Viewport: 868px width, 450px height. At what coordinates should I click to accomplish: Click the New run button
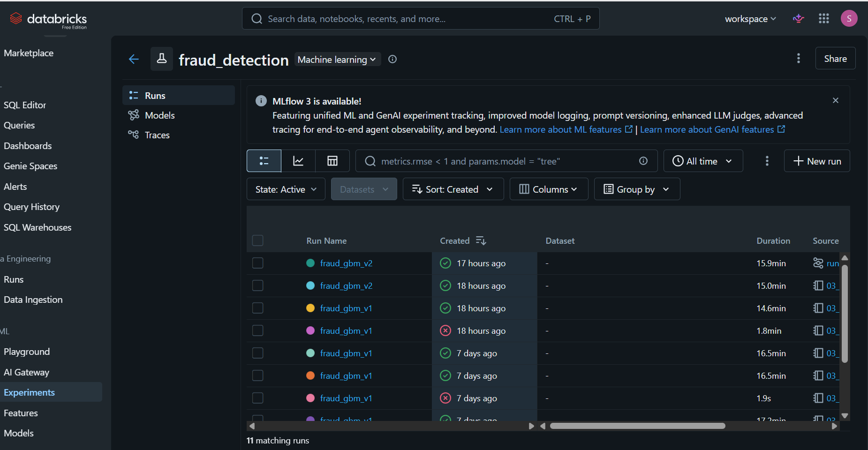pyautogui.click(x=817, y=161)
